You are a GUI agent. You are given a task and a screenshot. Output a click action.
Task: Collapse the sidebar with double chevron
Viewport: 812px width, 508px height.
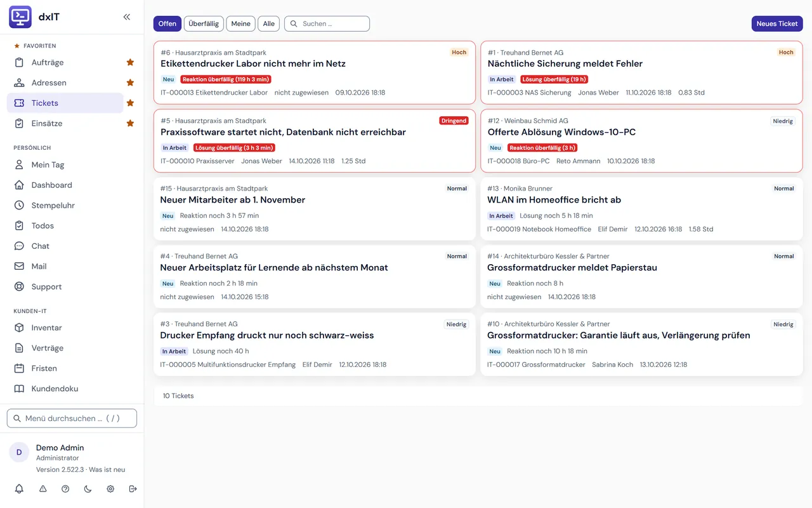tap(127, 17)
